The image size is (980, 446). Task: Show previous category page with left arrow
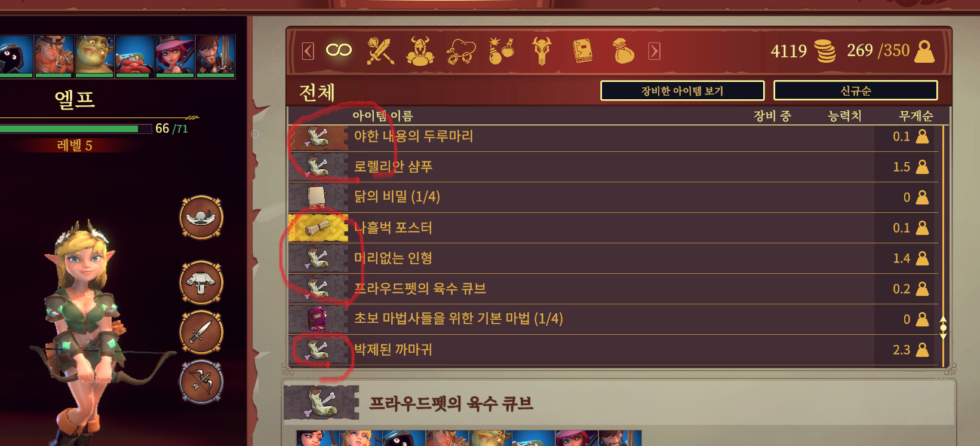coord(308,51)
